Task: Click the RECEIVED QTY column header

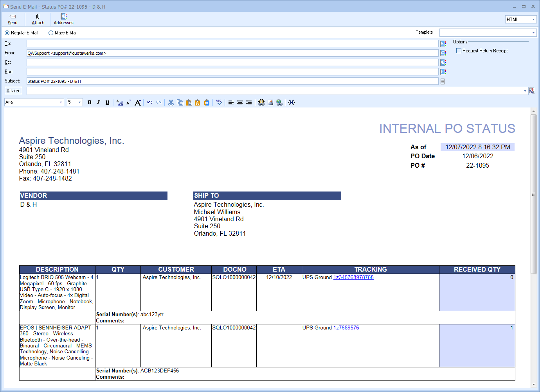Action: pyautogui.click(x=477, y=270)
